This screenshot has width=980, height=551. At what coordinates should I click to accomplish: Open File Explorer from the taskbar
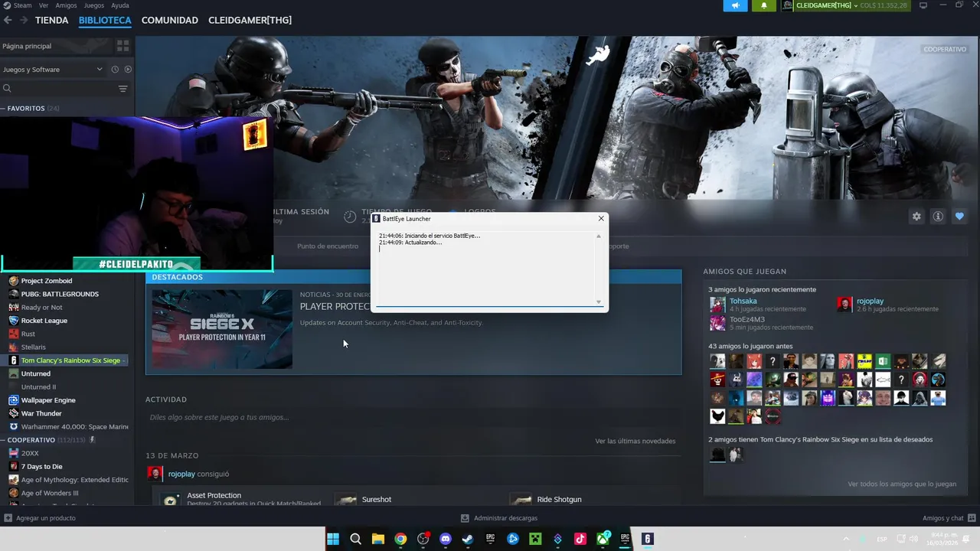click(378, 539)
